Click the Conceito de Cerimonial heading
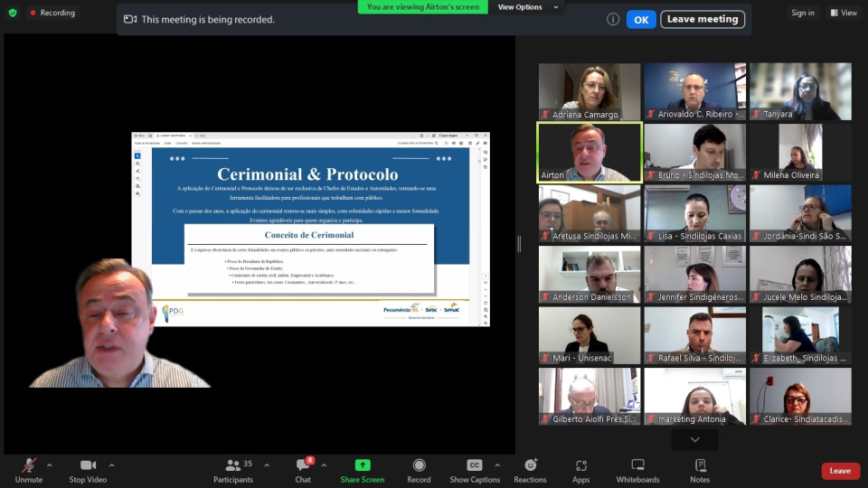 click(x=309, y=235)
